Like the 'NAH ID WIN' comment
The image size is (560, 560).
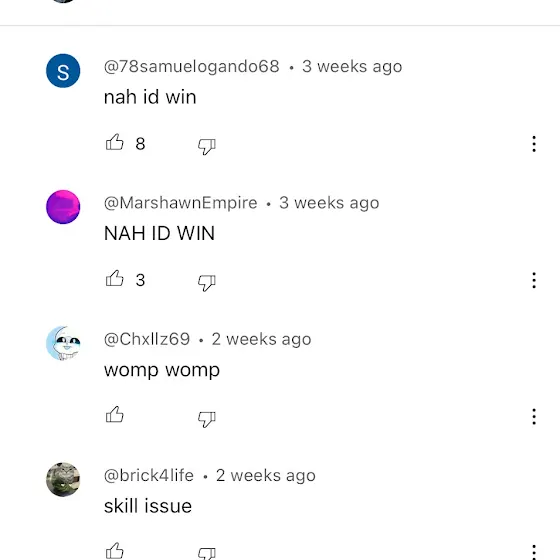(115, 279)
